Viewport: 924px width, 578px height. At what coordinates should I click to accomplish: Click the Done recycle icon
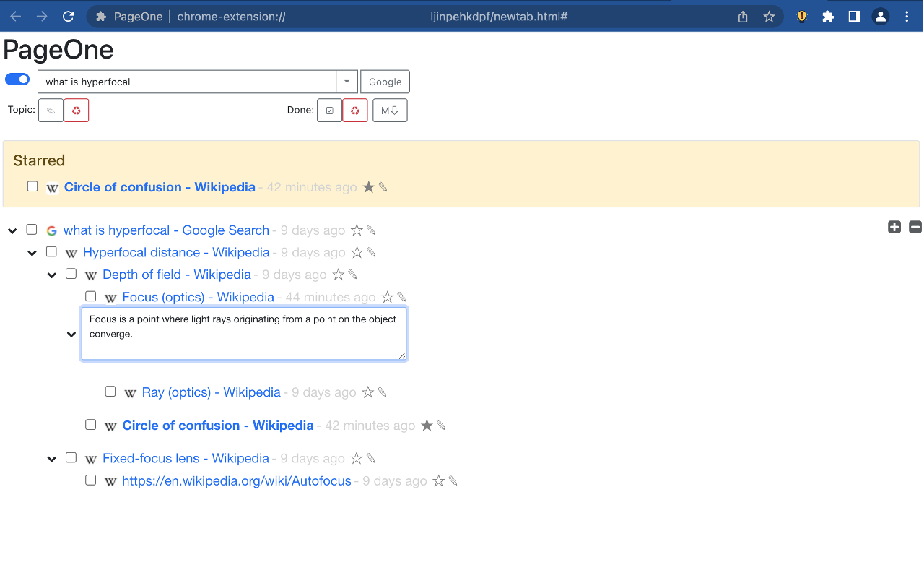(x=354, y=110)
